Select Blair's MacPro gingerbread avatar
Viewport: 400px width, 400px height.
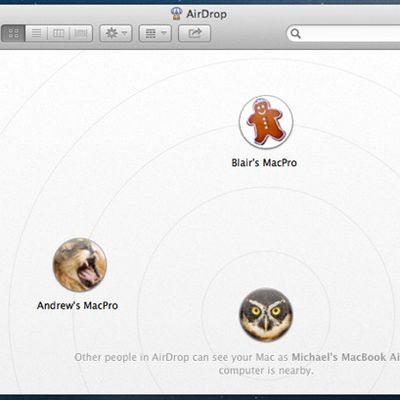coord(266,122)
